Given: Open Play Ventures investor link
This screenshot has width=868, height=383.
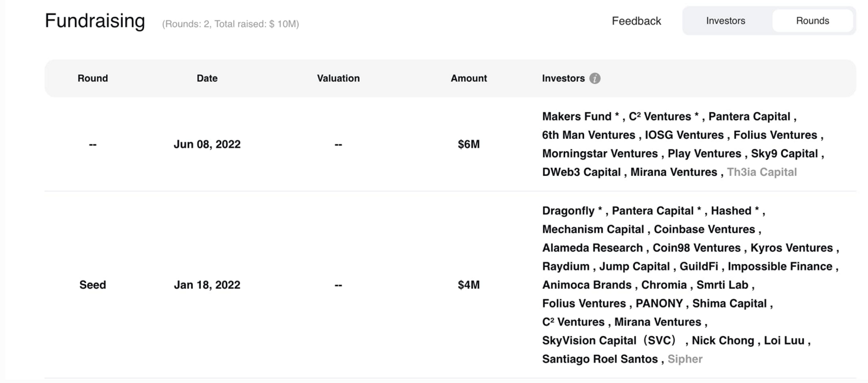Looking at the screenshot, I should tap(704, 154).
